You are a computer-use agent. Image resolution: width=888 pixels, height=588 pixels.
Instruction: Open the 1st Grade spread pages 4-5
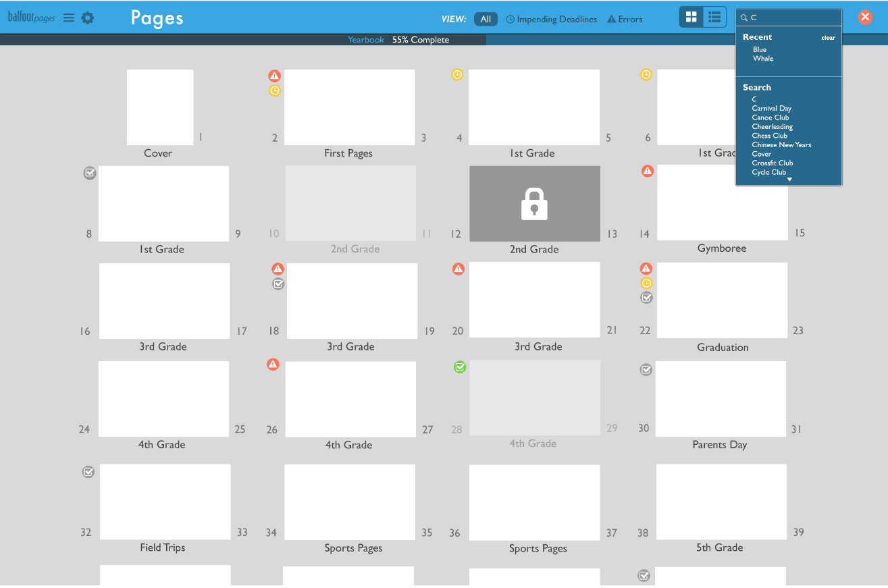[x=534, y=107]
